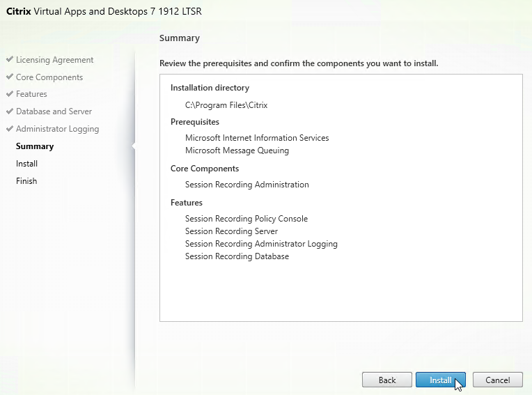
Task: Go to the Licensing Agreement step
Action: pos(54,60)
